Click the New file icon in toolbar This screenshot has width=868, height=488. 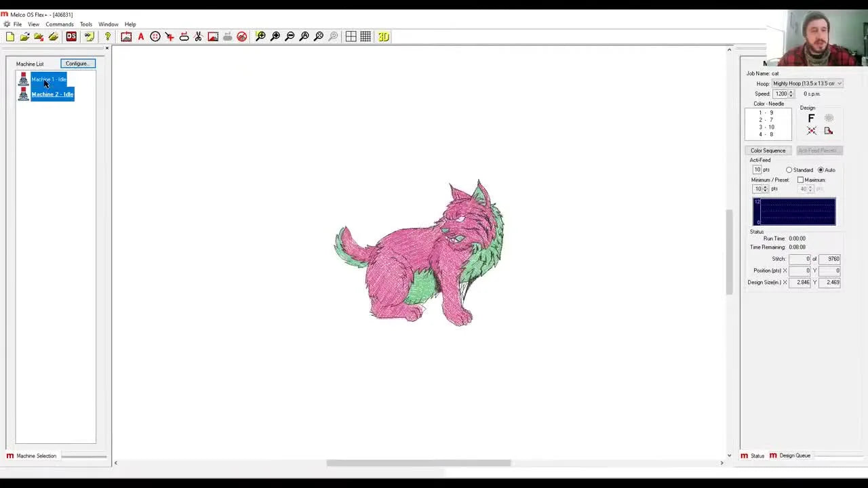(10, 37)
